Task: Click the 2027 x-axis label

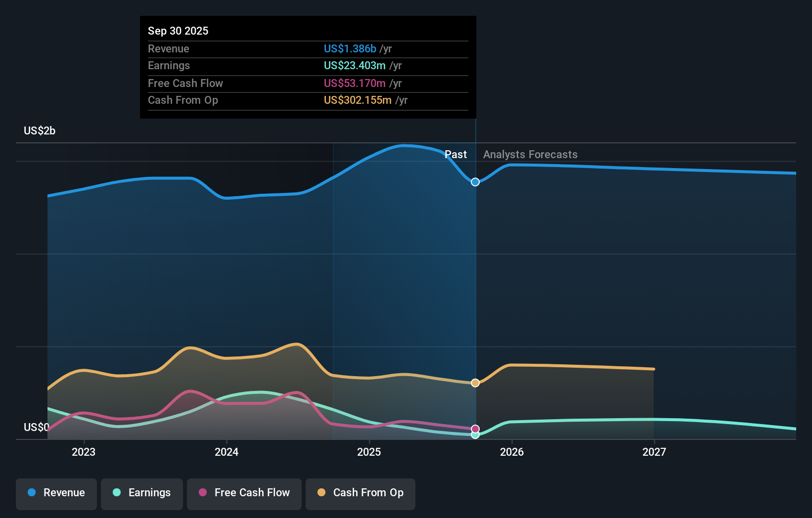Action: [x=654, y=452]
